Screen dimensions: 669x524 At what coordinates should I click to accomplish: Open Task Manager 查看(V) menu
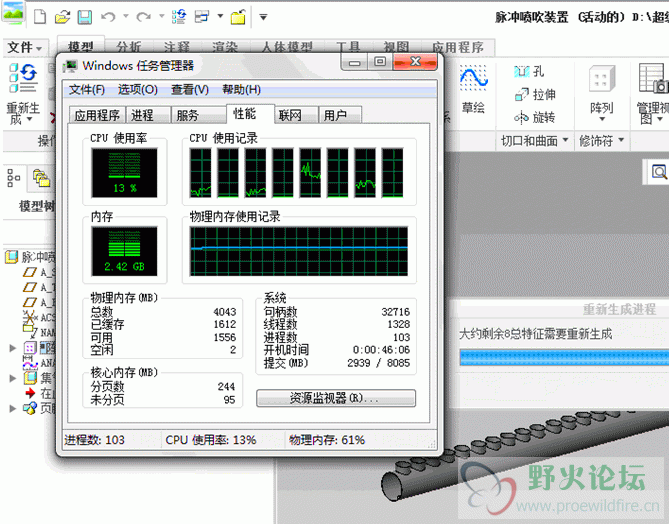click(x=190, y=90)
